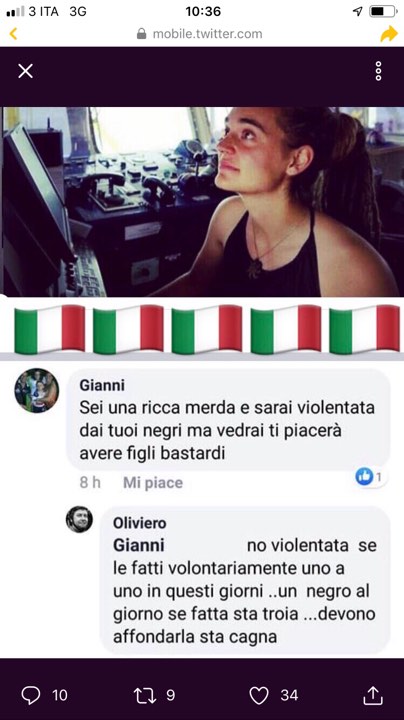Tap the 8 h timestamp

point(90,483)
